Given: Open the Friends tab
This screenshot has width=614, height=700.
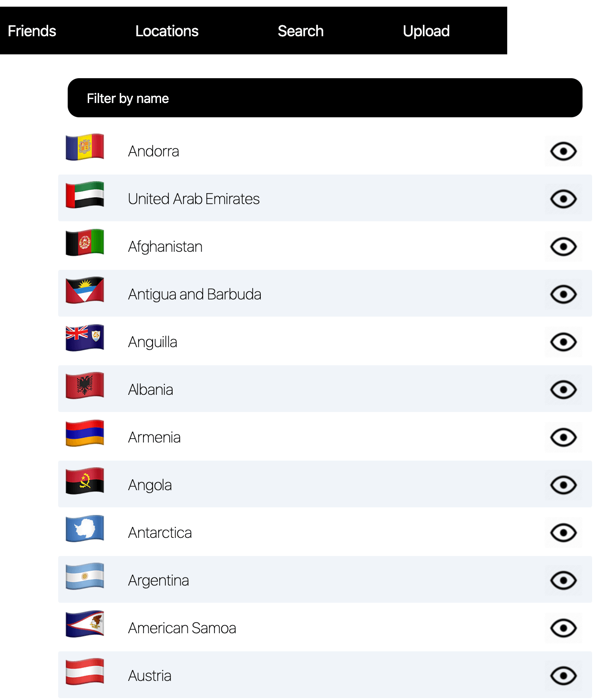Looking at the screenshot, I should pyautogui.click(x=32, y=31).
